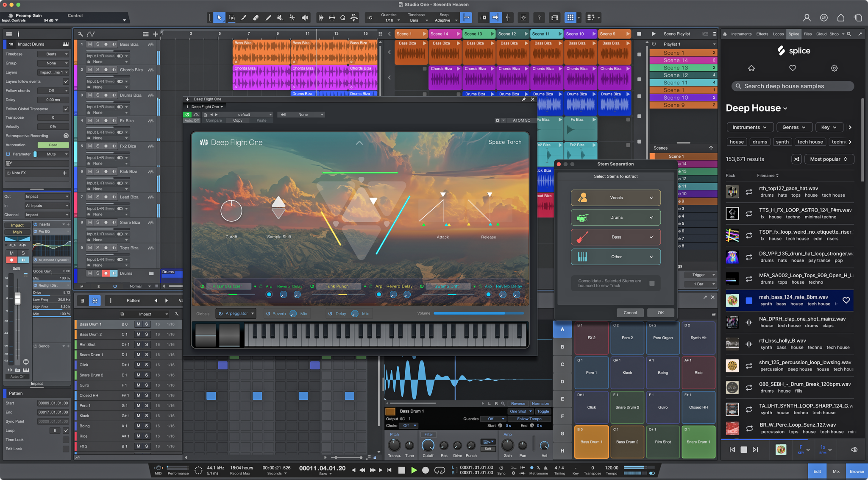
Task: Toggle Layers follow events checkbox
Action: tap(66, 81)
